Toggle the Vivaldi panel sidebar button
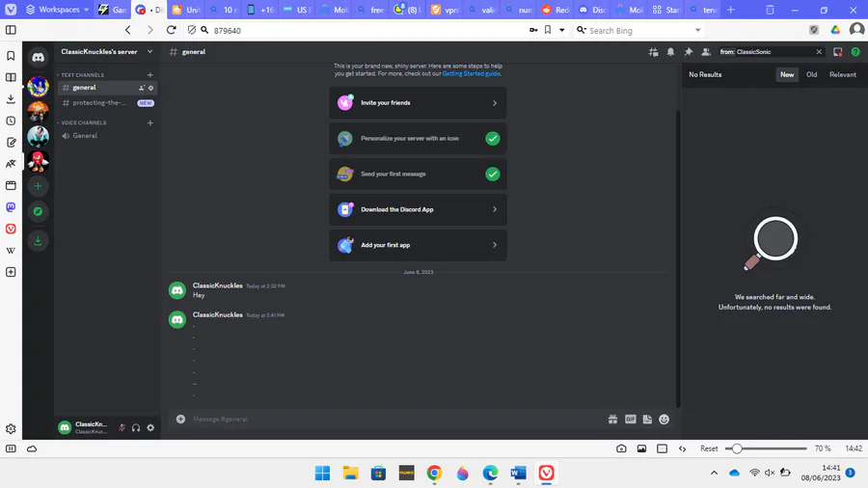Screen dimensions: 868x488 [11, 30]
